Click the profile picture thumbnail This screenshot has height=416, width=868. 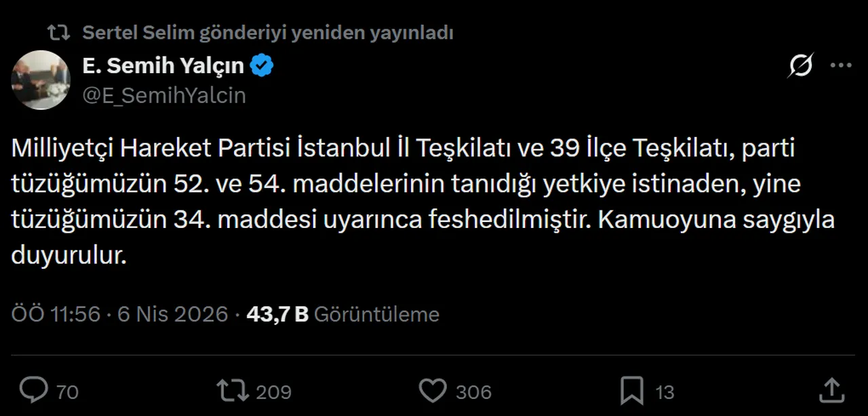pos(41,79)
